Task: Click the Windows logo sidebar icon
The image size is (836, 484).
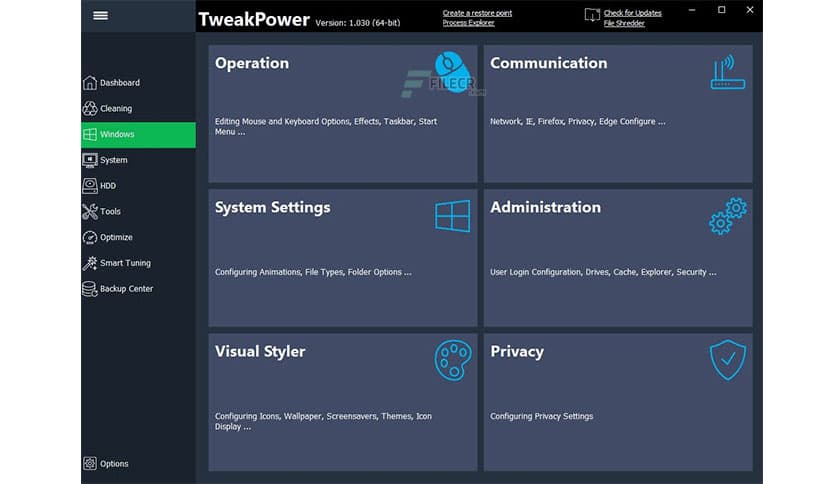Action: point(90,134)
